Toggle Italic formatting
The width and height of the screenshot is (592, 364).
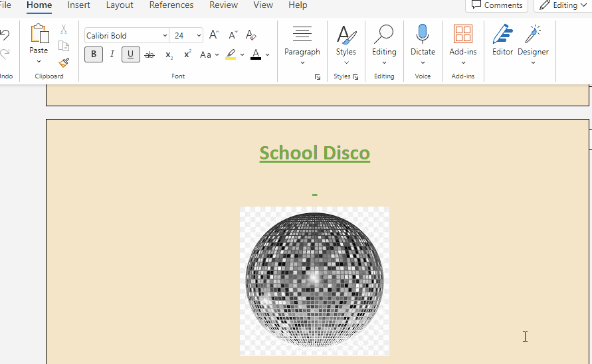tap(112, 54)
